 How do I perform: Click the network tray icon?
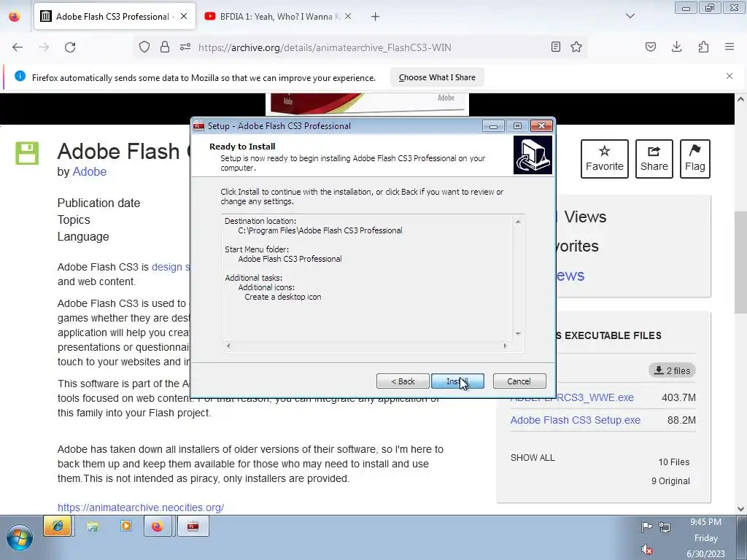coord(665,526)
